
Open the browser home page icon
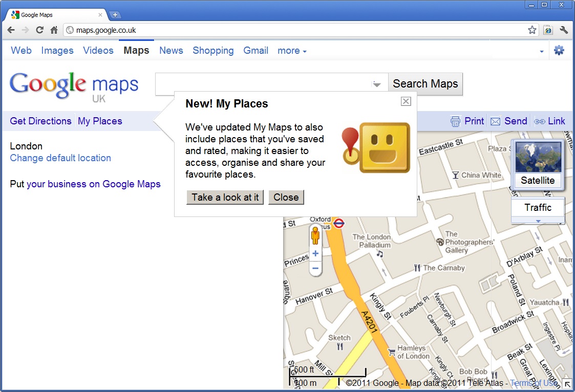coord(54,30)
